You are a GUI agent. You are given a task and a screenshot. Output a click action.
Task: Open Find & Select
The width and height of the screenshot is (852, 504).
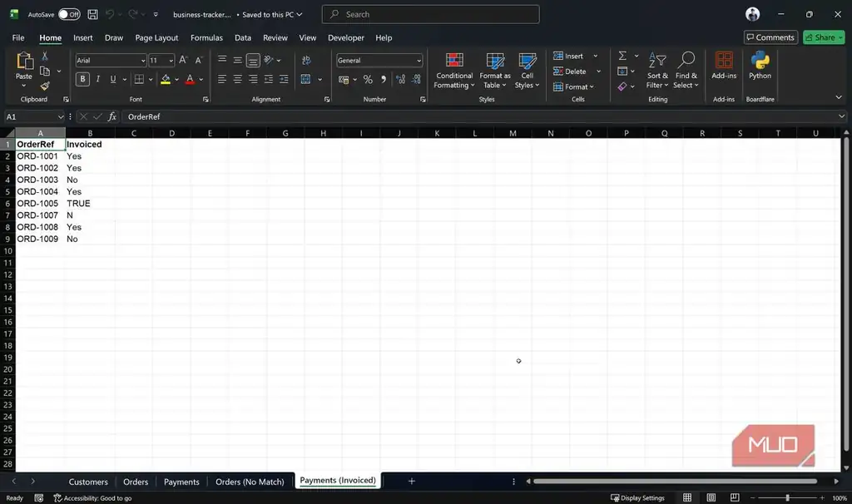686,71
